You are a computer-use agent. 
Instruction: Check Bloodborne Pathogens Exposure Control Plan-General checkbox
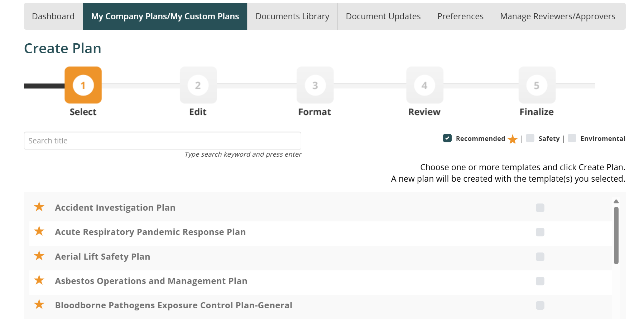(540, 305)
